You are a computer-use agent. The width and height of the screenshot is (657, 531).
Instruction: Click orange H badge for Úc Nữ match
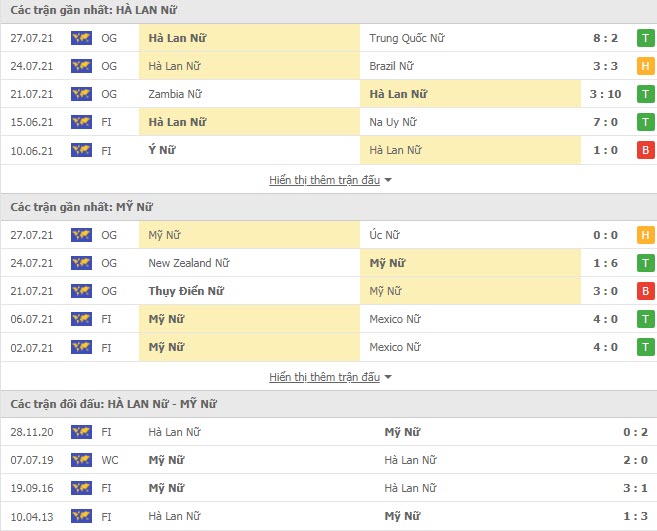point(645,235)
